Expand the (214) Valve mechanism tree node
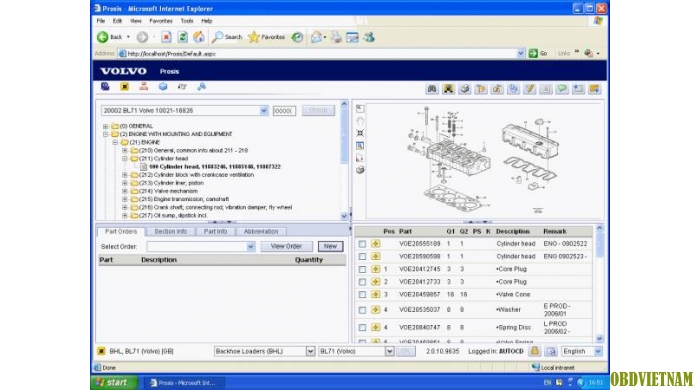Viewport: 700px width, 390px height. coord(125,191)
